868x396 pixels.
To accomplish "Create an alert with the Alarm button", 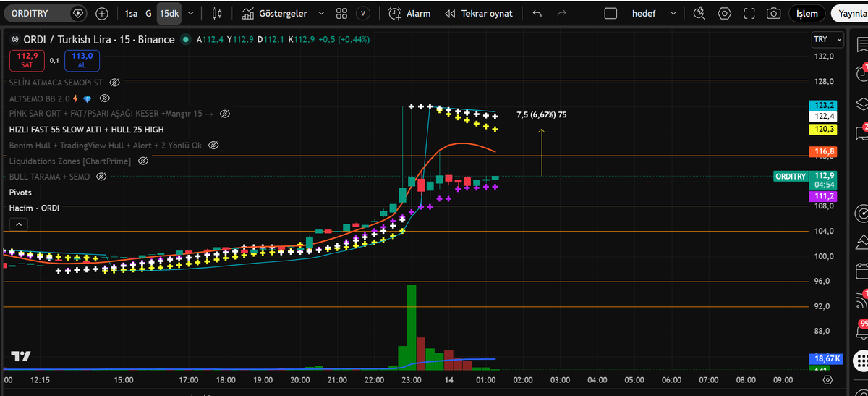I will tap(409, 13).
